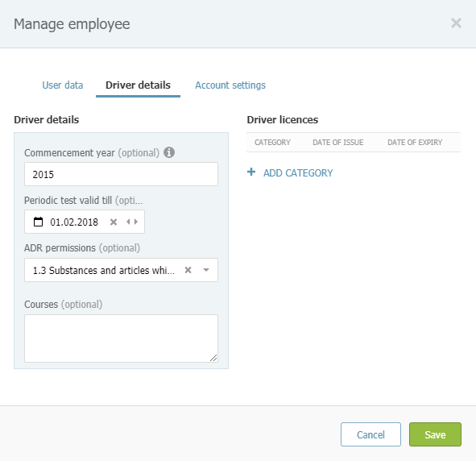
Task: Open ADR permissions combo box text
Action: click(x=104, y=270)
